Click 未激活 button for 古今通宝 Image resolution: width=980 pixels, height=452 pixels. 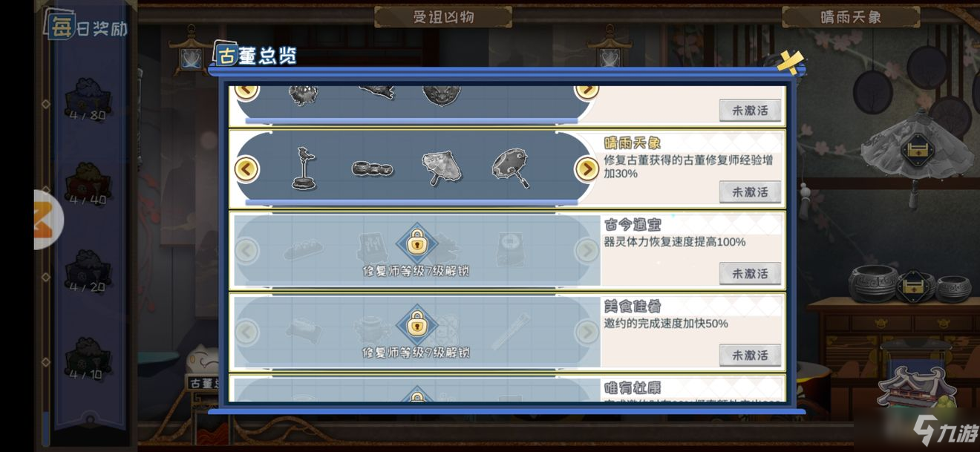click(750, 273)
